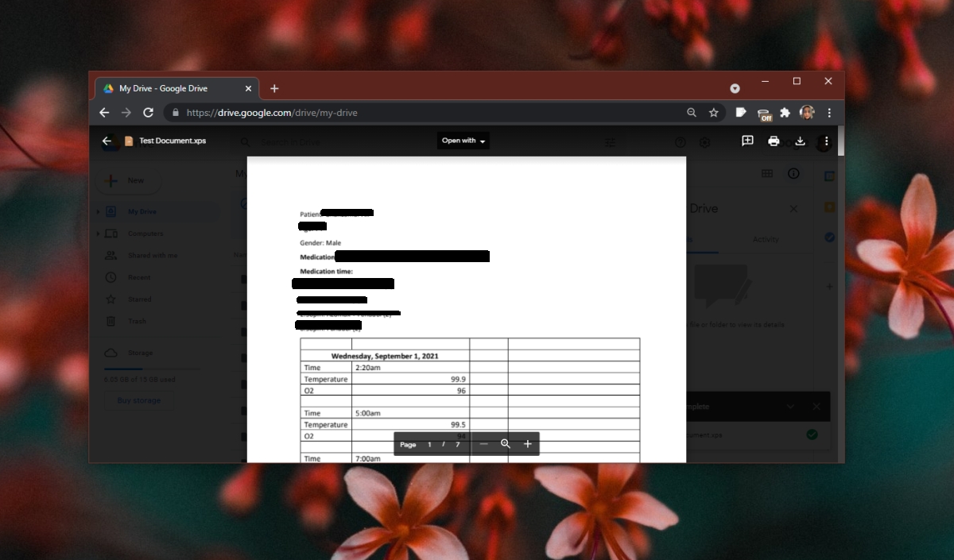Viewport: 954px width, 560px height.
Task: Click the 'Gender: Male' text
Action: point(320,243)
